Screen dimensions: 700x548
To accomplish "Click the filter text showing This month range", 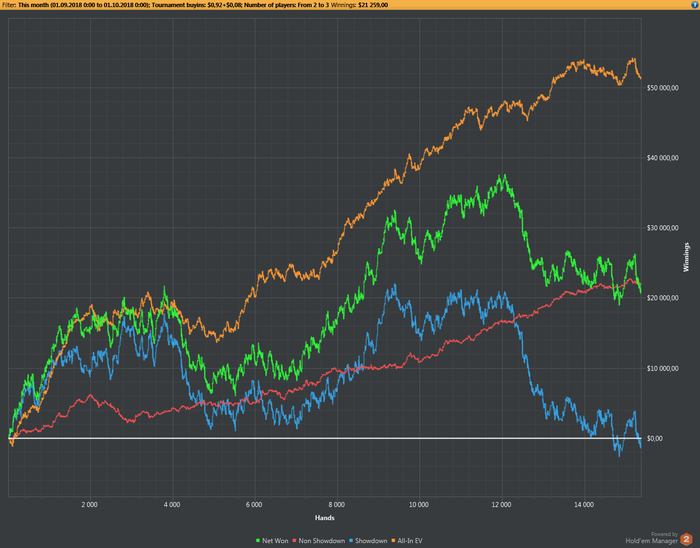I will [82, 5].
